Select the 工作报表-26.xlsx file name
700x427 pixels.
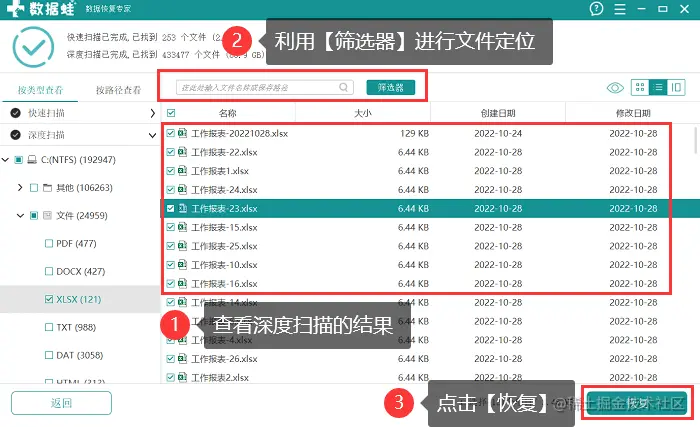tap(224, 358)
